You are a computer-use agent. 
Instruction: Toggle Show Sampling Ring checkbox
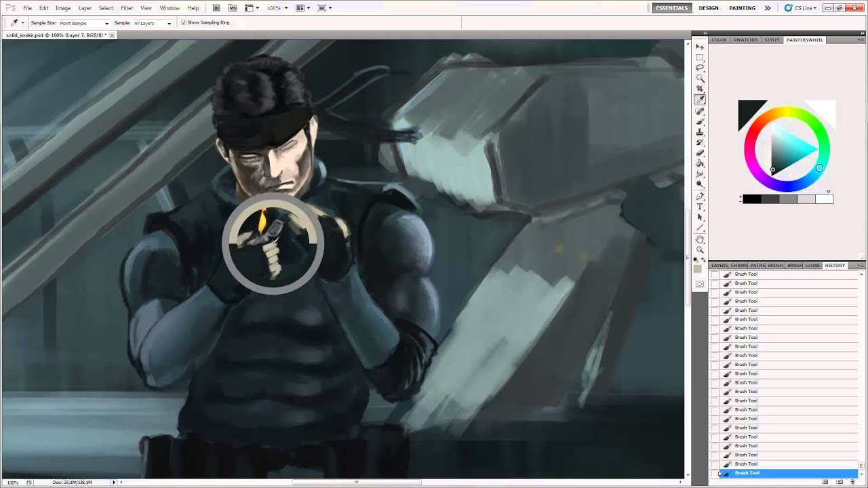pyautogui.click(x=184, y=22)
